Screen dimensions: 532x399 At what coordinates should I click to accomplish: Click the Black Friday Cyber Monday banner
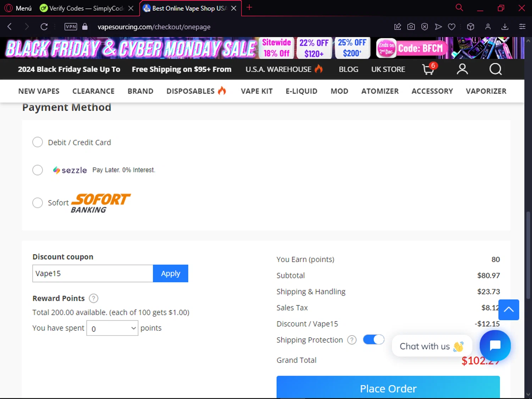tap(262, 48)
